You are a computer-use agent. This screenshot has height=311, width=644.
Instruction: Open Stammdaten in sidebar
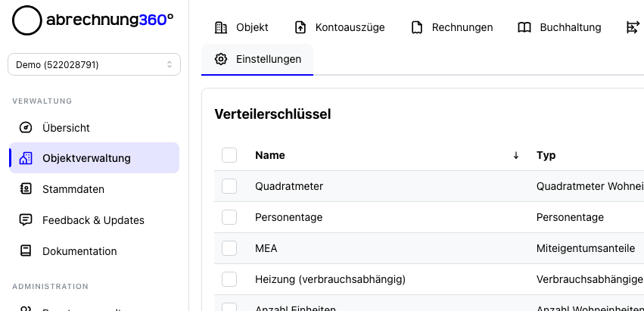[x=94, y=189]
